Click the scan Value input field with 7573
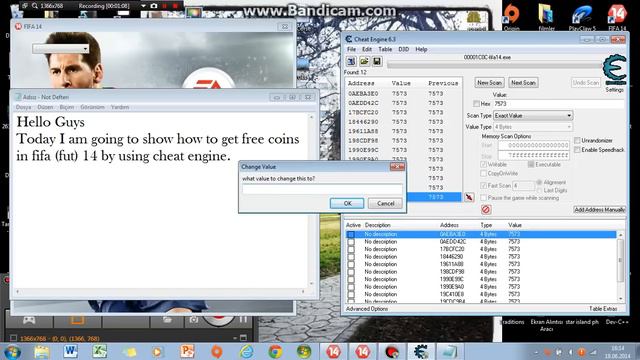This screenshot has width=640, height=360. [559, 104]
